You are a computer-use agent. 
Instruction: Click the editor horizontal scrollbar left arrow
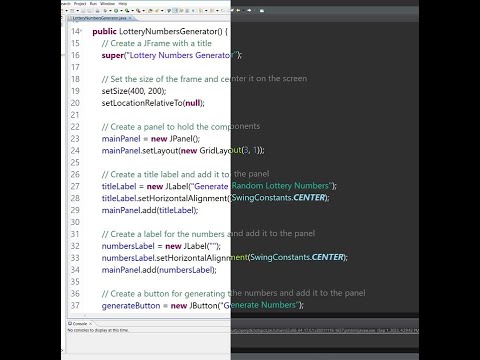coord(85,315)
